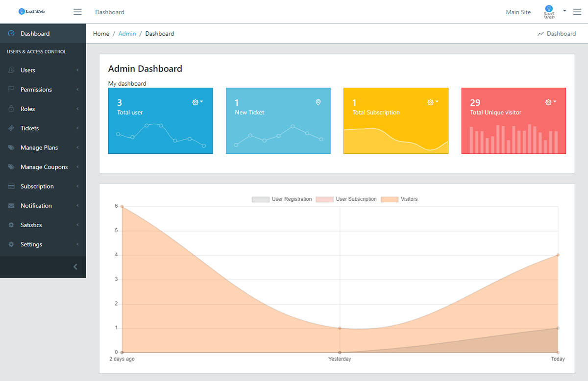
Task: Click the chart line icon beside Dashboard link
Action: click(540, 34)
